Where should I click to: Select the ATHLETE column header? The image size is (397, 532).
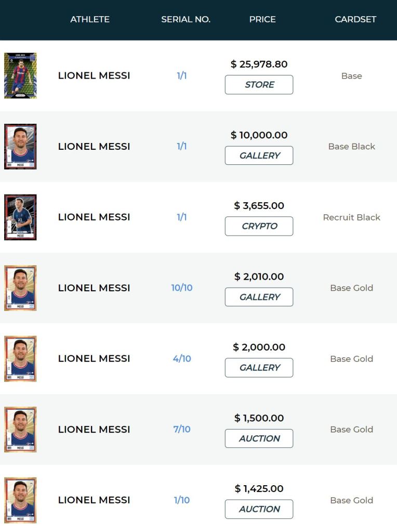(90, 19)
